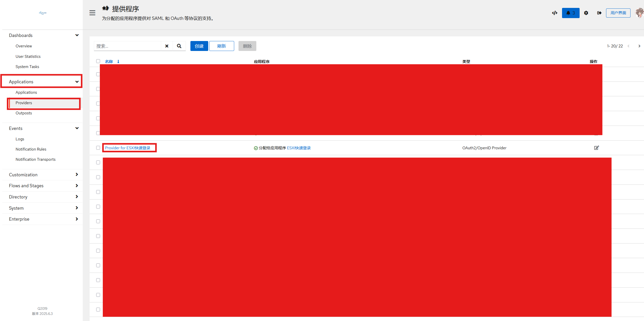Open System Tasks page
The height and width of the screenshot is (321, 644).
pos(27,67)
